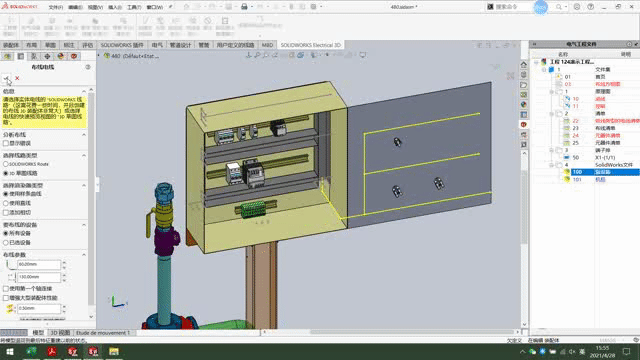This screenshot has height=360, width=640.
Task: Collapse folder 4 SolidWorks files node
Action: point(552,165)
